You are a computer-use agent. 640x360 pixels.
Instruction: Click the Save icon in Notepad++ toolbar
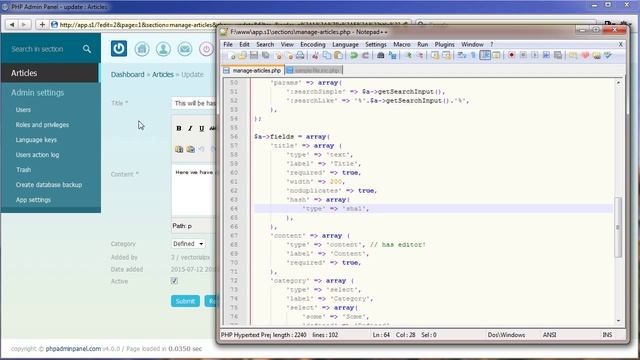point(254,55)
